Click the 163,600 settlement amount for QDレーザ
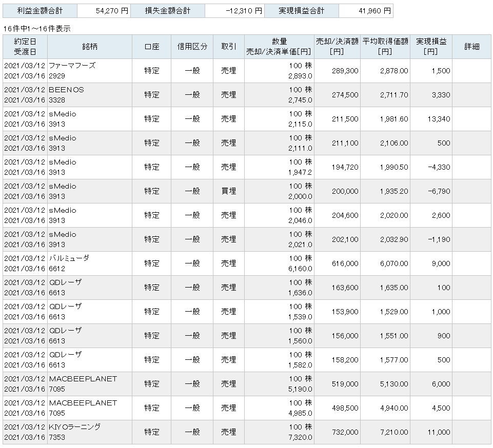 coord(345,288)
